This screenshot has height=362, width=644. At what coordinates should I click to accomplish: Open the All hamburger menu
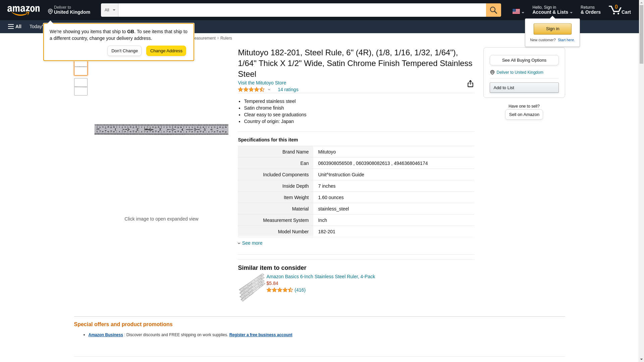15,26
